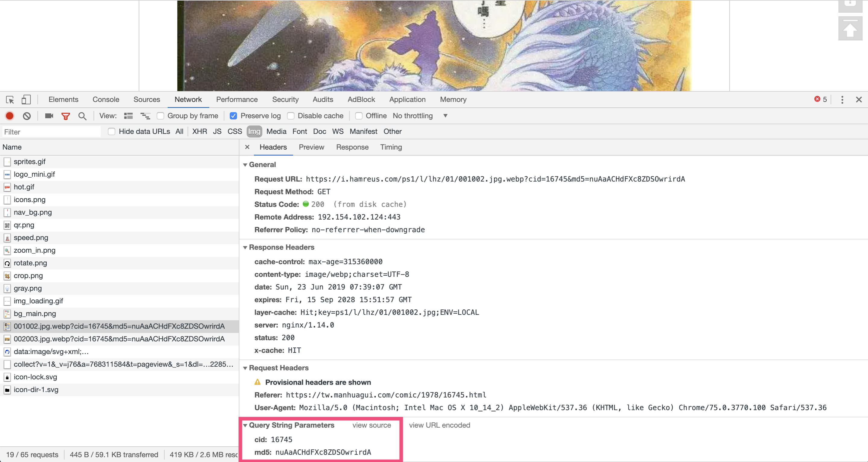
Task: Enable the Group by frame checkbox
Action: [161, 116]
